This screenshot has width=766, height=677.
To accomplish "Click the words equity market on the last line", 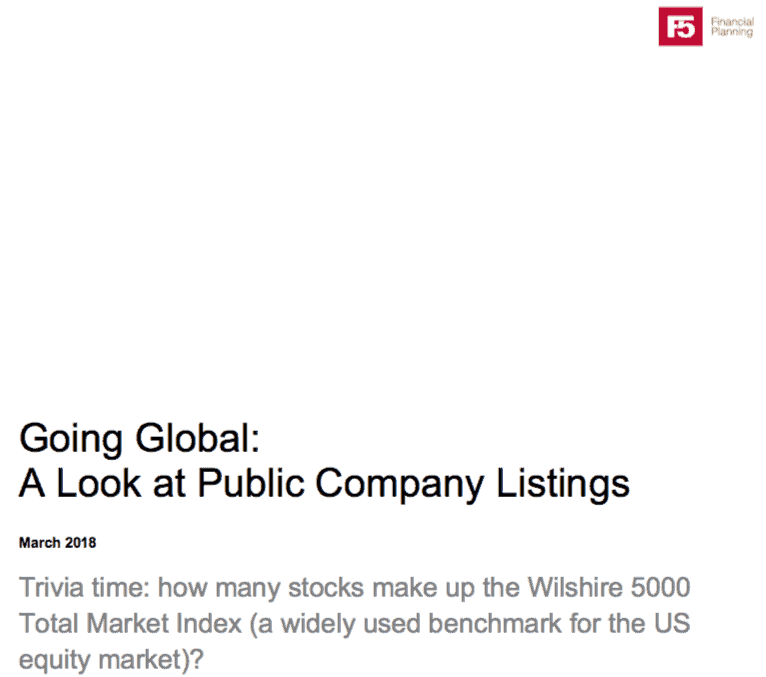I will [101, 660].
